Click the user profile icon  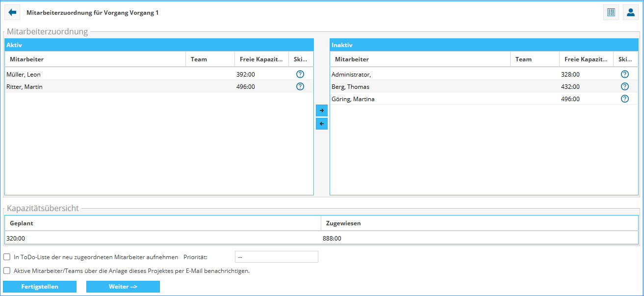pos(631,12)
